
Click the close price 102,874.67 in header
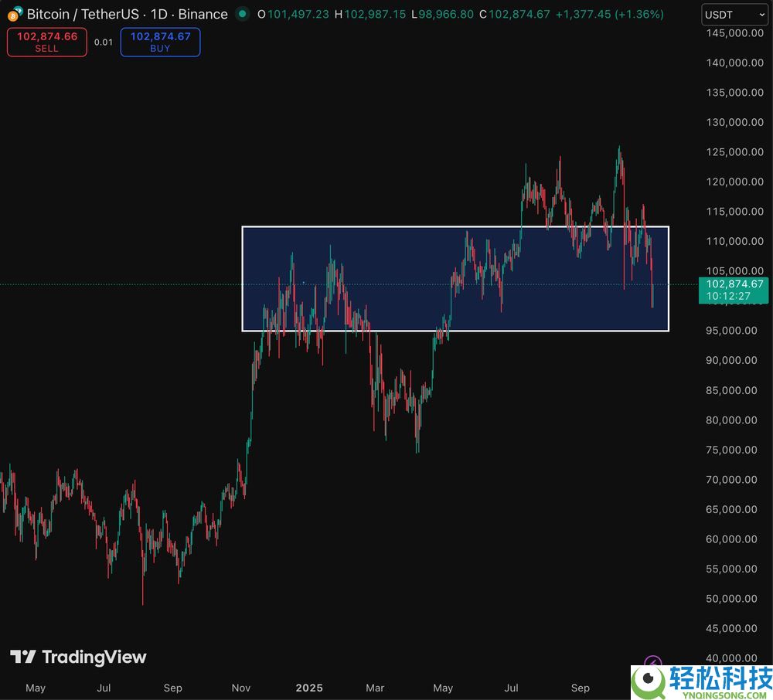click(x=519, y=14)
